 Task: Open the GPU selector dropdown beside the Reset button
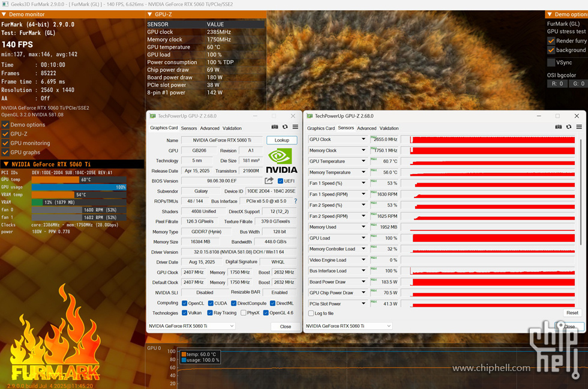click(349, 326)
